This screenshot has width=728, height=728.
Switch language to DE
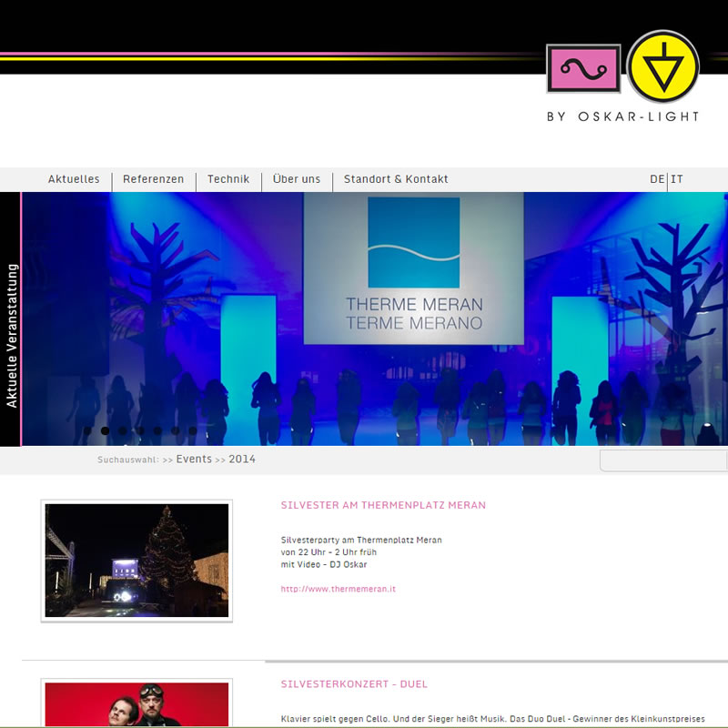[x=657, y=179]
